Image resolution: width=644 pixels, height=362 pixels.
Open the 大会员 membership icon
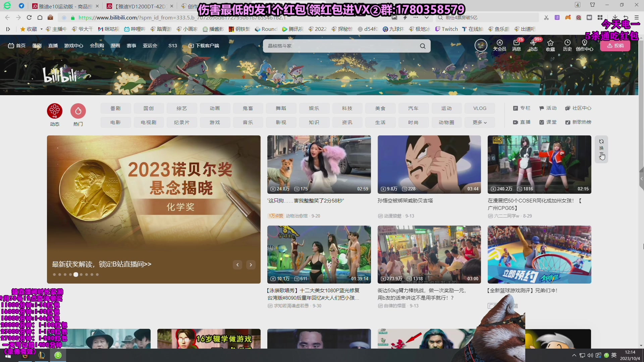(500, 46)
